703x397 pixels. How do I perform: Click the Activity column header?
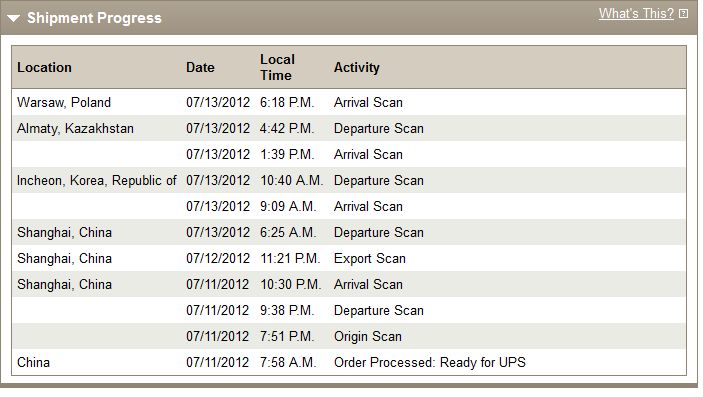pos(356,67)
